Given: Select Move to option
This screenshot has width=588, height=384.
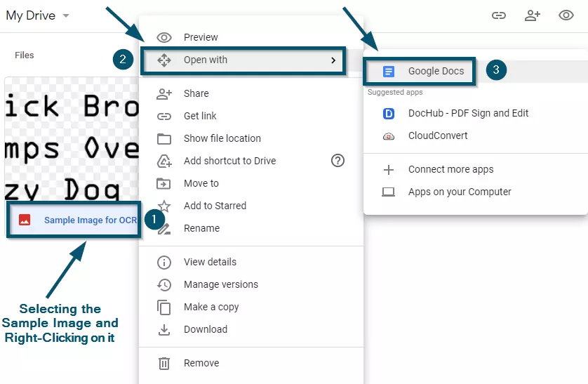Looking at the screenshot, I should click(x=251, y=184).
